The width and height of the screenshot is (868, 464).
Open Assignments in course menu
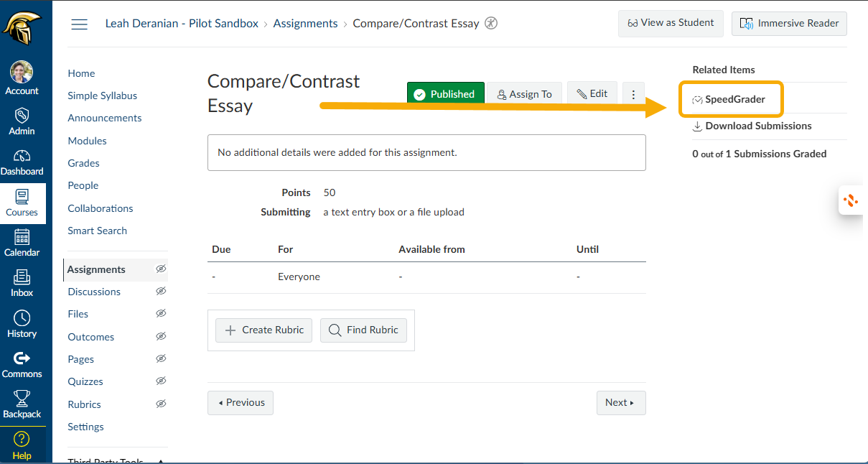coord(96,269)
